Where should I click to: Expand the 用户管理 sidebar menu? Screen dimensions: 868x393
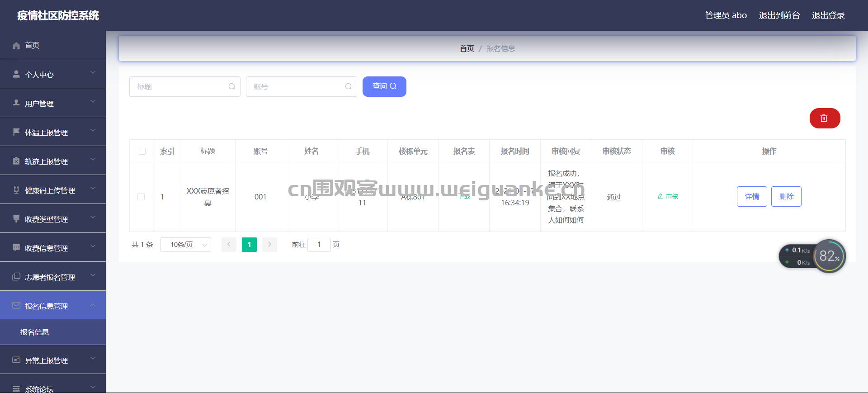coord(53,103)
